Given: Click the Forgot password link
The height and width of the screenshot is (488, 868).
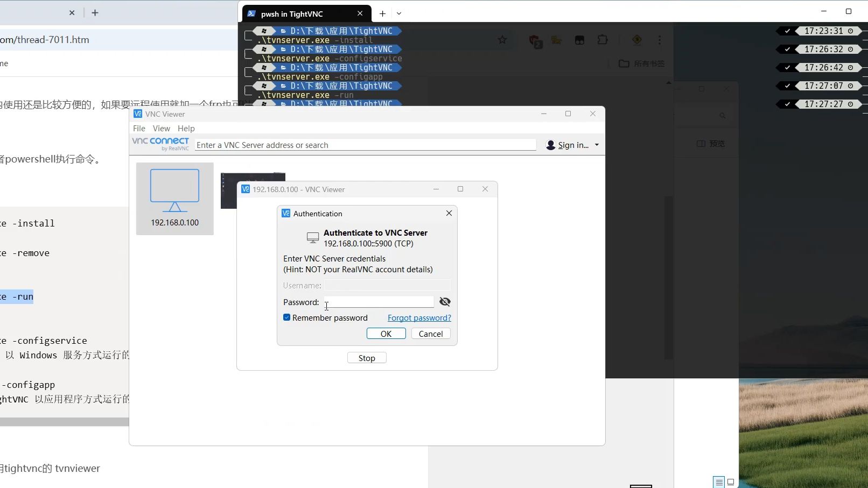Looking at the screenshot, I should click(419, 317).
